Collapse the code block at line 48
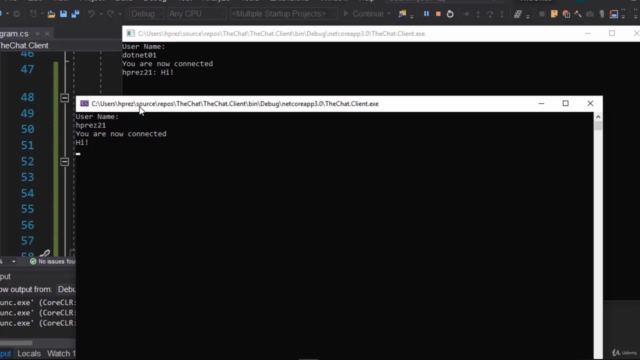The image size is (640, 360). tap(64, 98)
